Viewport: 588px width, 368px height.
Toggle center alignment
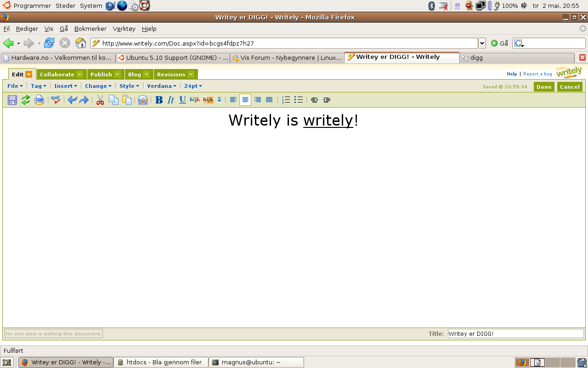(x=245, y=100)
